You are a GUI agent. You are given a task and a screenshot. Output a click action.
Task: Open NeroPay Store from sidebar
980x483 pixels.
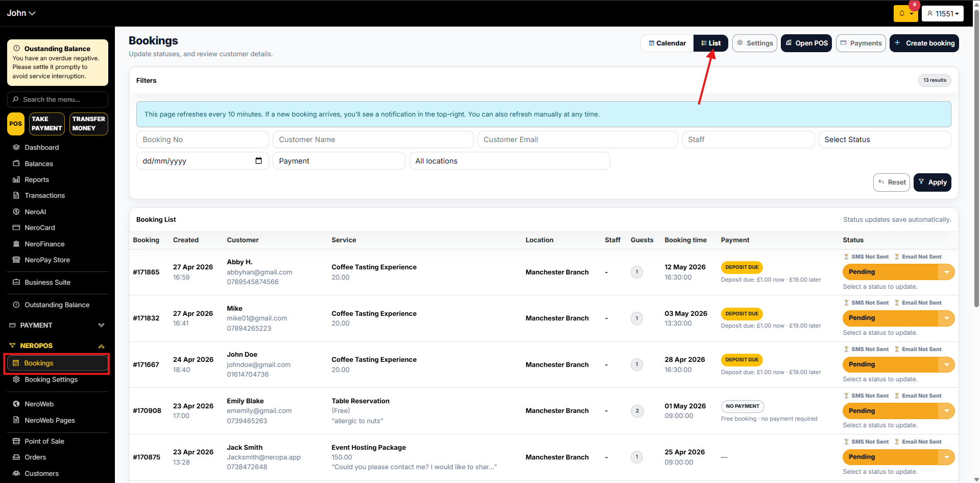(47, 260)
